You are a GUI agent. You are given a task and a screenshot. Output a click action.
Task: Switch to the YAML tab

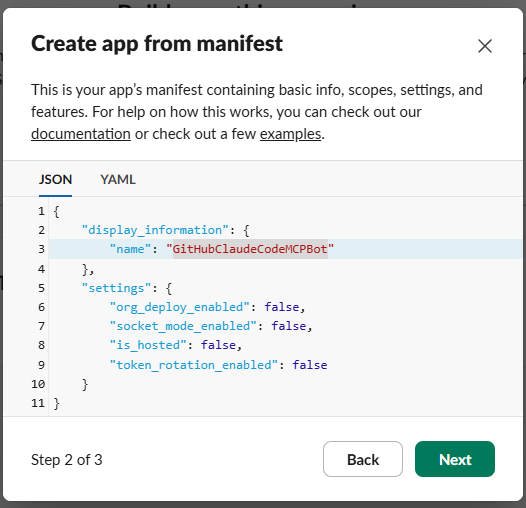click(x=118, y=180)
